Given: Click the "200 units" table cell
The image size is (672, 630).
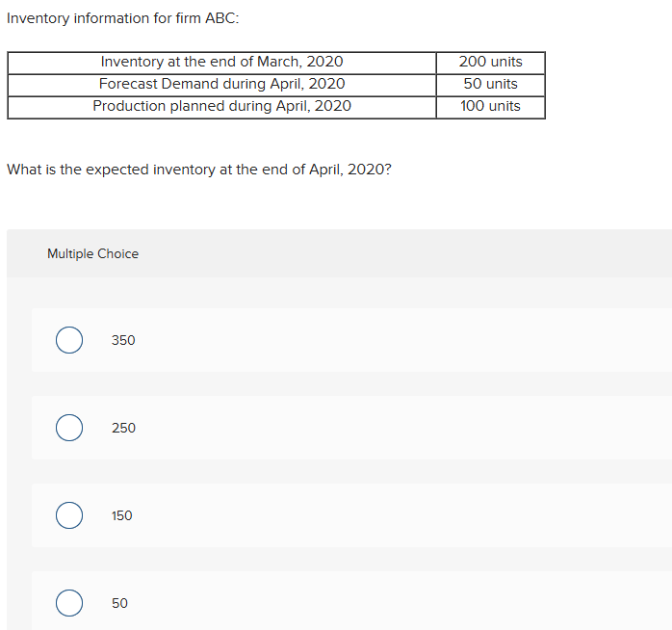Looking at the screenshot, I should 490,62.
